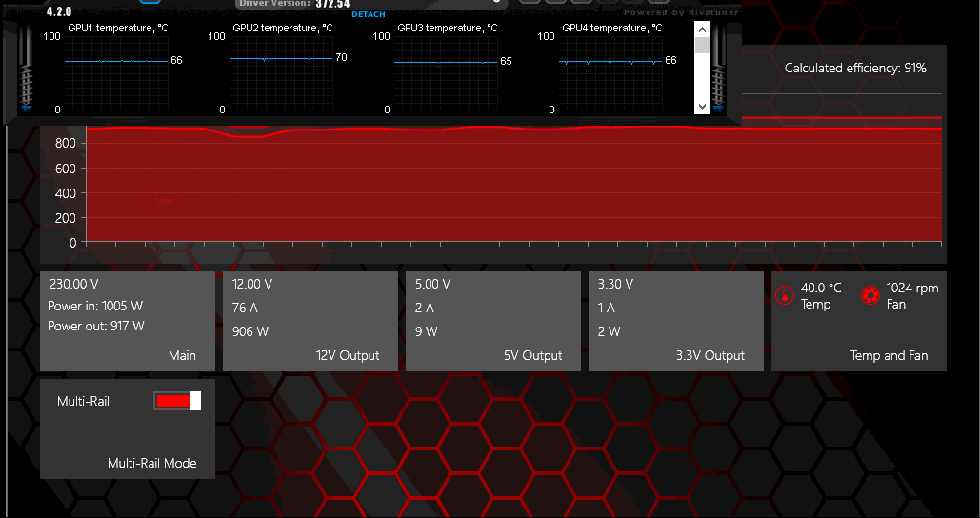Screen dimensions: 980x518
Task: Select the GPU4 temperature graph
Action: pos(610,73)
